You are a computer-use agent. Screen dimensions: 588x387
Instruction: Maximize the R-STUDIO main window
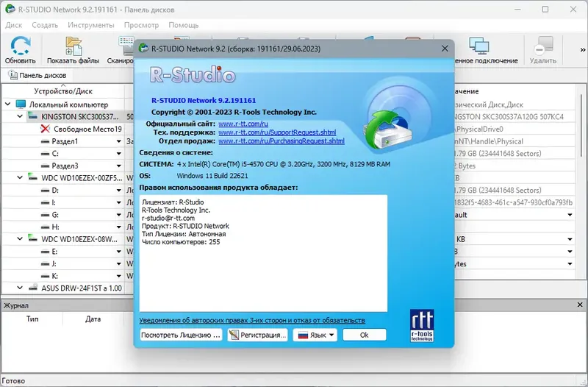point(545,9)
